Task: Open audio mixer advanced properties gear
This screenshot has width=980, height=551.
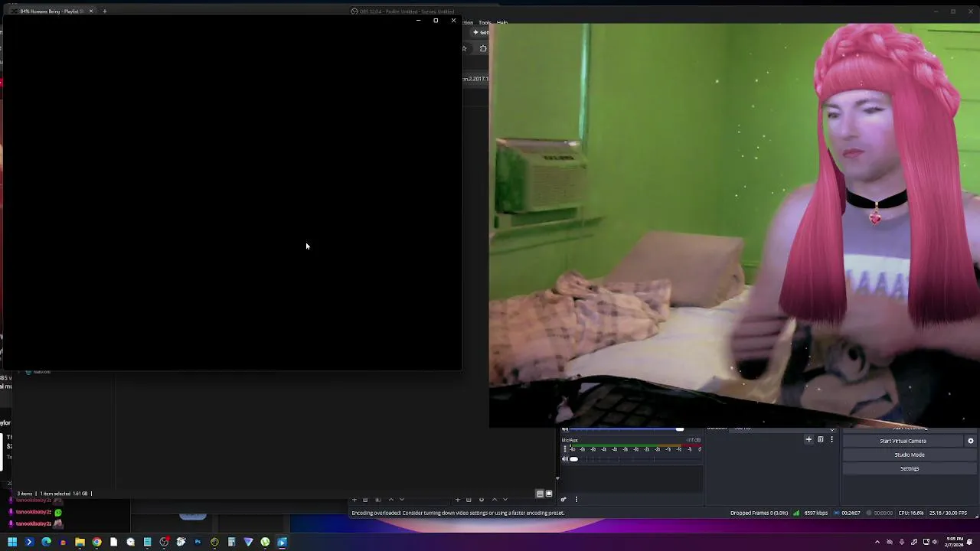Action: [x=563, y=499]
